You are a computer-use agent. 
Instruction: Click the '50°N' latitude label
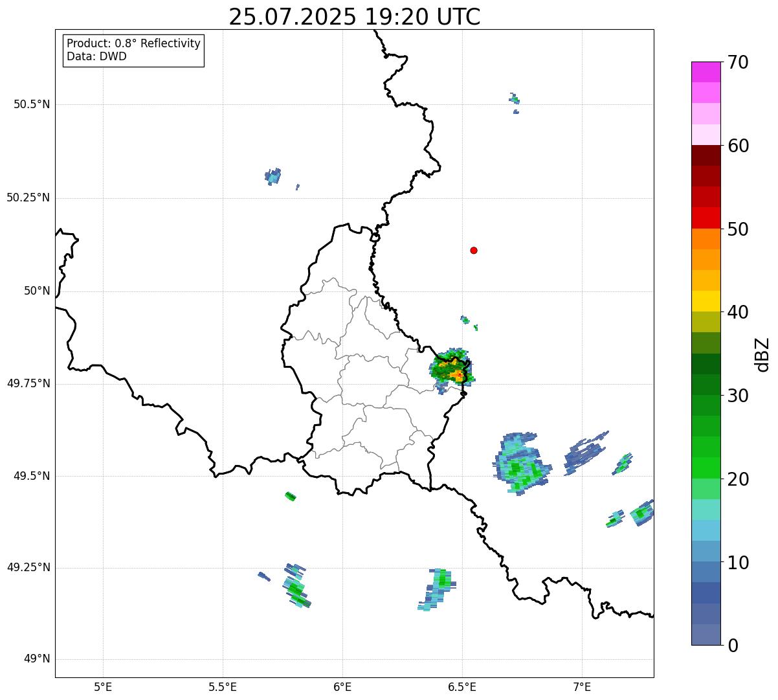[x=37, y=291]
